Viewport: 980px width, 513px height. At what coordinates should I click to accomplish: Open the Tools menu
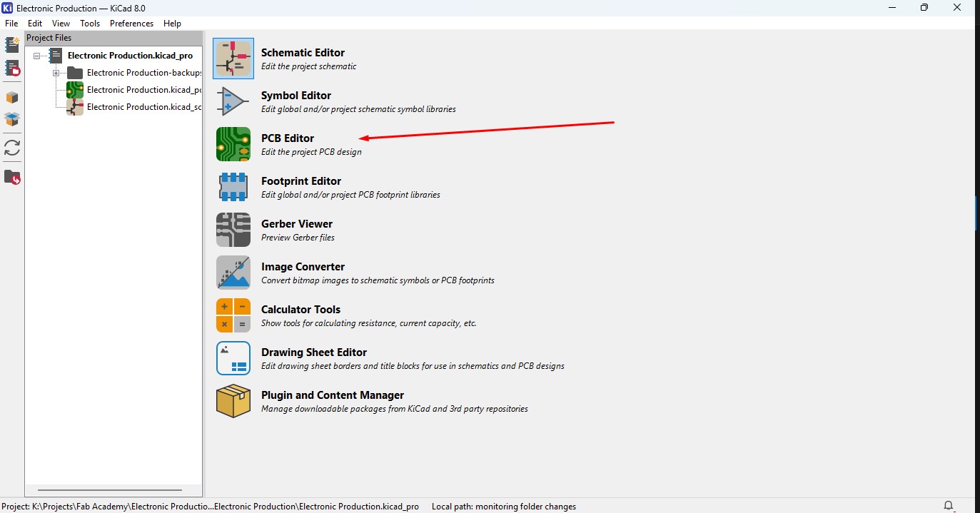pos(90,24)
